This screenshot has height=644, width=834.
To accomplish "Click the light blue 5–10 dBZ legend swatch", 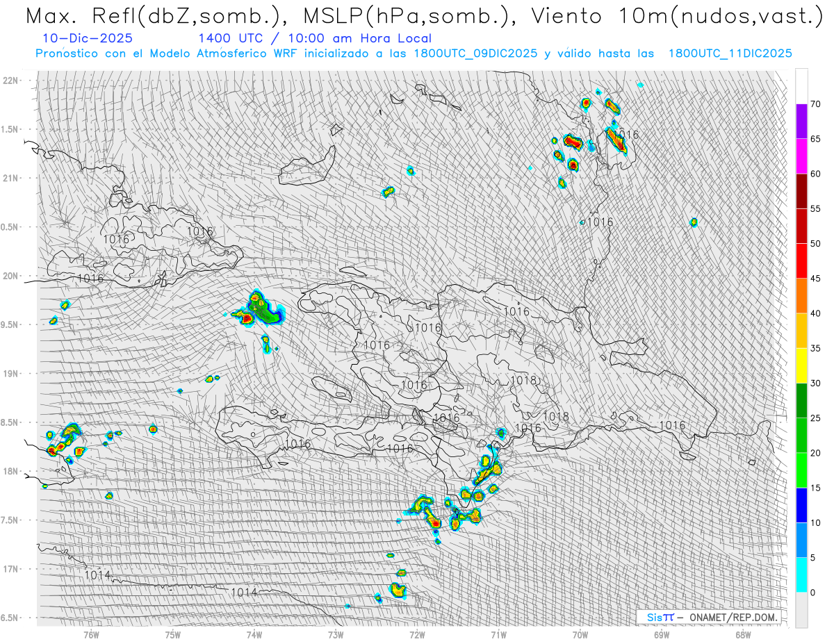I will coord(801,540).
